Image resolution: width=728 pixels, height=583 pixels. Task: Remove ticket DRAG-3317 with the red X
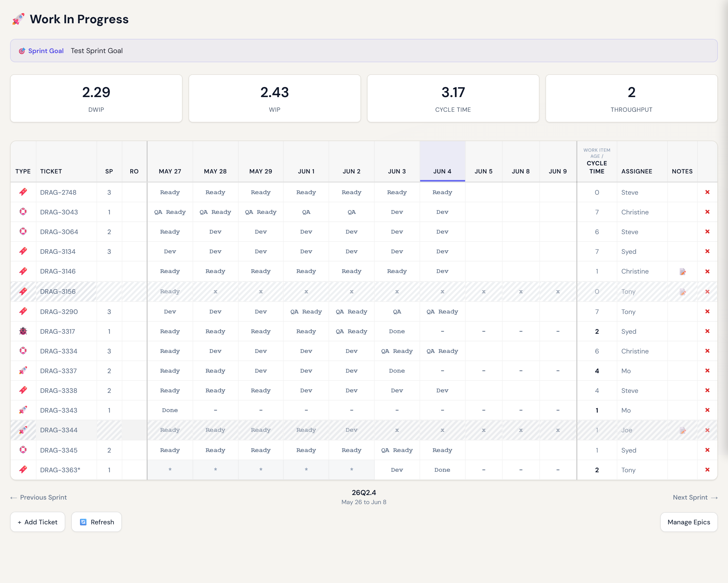[x=707, y=331]
